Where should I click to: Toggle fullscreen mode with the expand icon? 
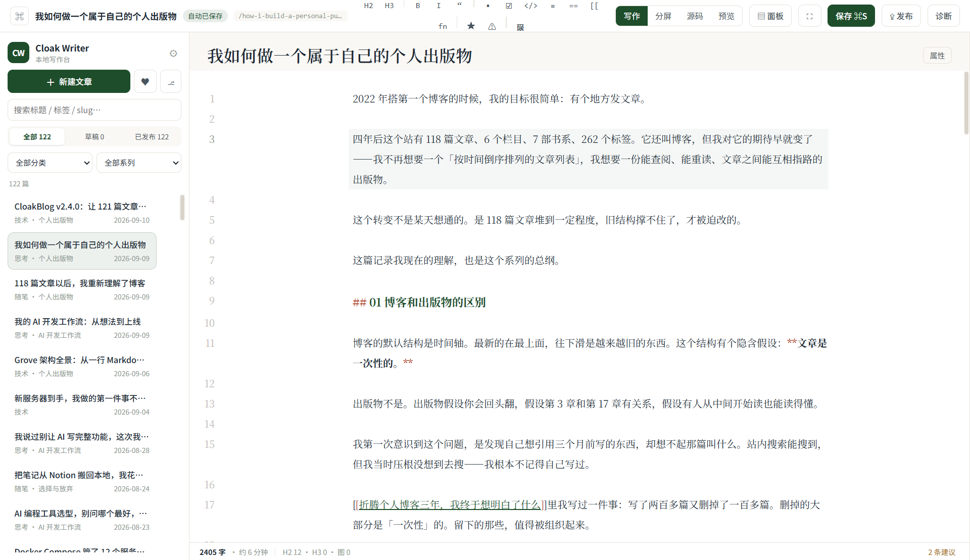tap(809, 16)
